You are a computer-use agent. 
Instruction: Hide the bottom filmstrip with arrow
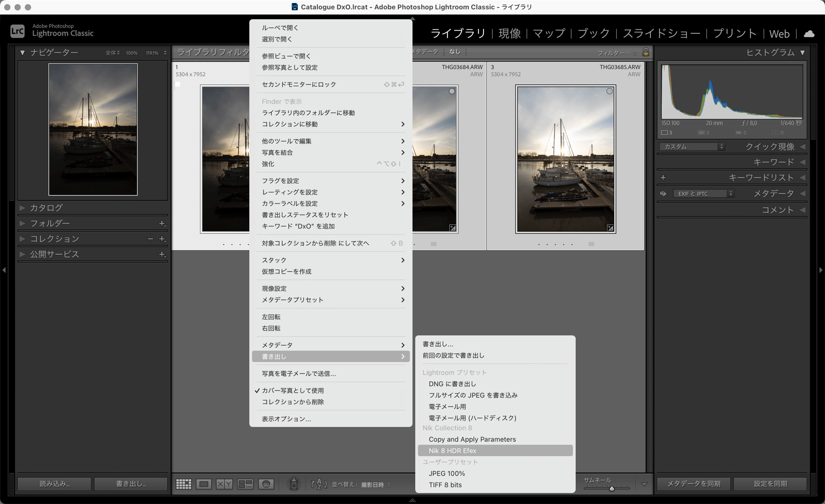click(412, 500)
